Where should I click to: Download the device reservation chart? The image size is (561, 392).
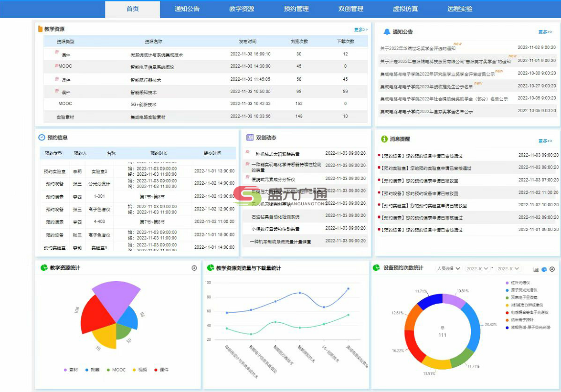[x=552, y=269]
